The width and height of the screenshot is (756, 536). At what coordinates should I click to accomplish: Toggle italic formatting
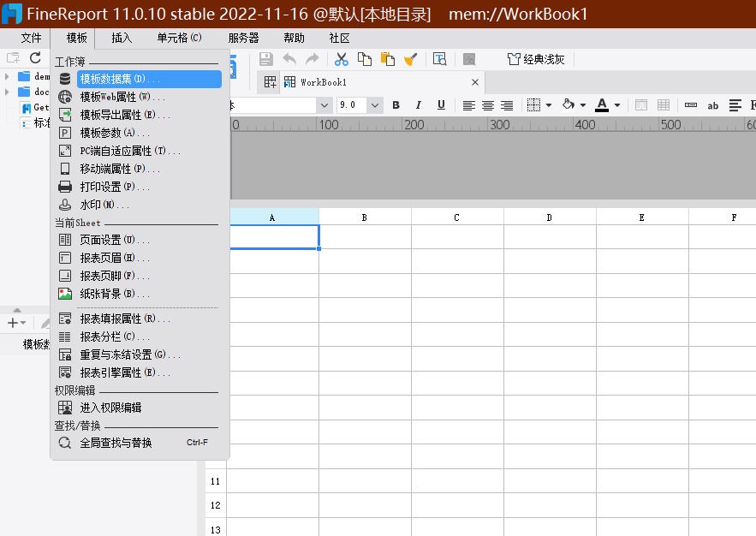(419, 105)
